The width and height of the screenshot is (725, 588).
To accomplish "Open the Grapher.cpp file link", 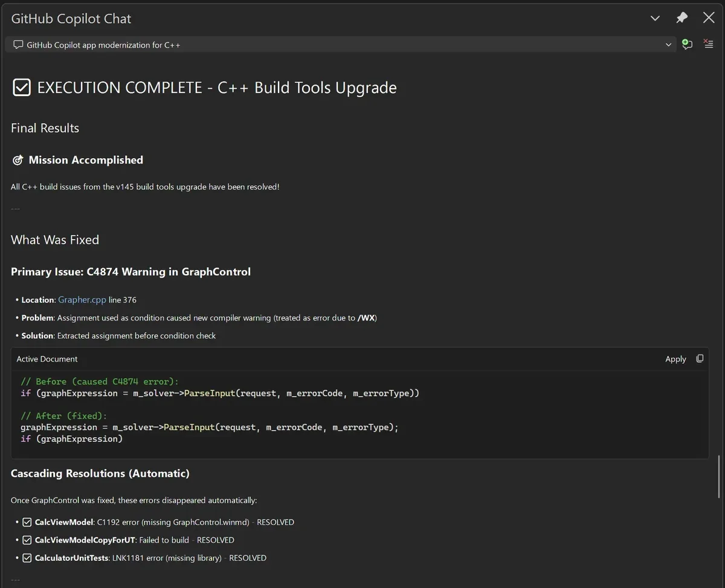I will [x=82, y=299].
